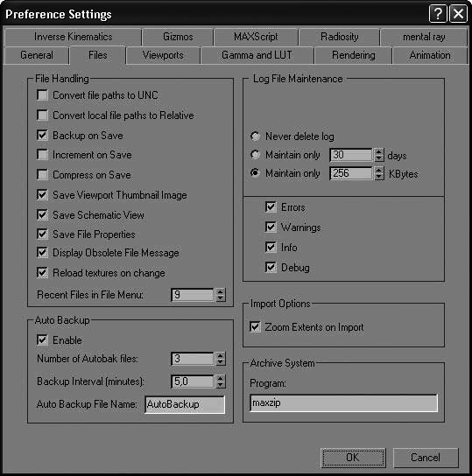Increase Recent Files in File Menu spinner
This screenshot has height=476, width=472.
[x=221, y=291]
